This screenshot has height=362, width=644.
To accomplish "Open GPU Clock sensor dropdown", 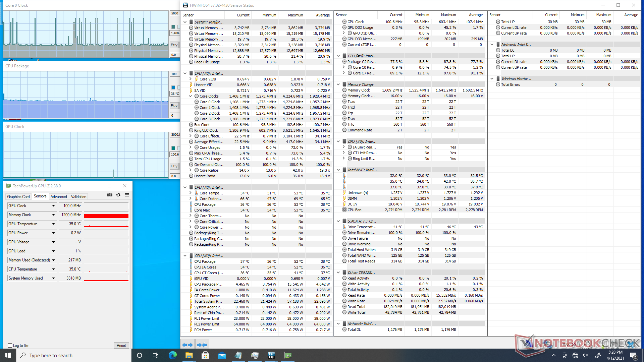I will click(53, 206).
